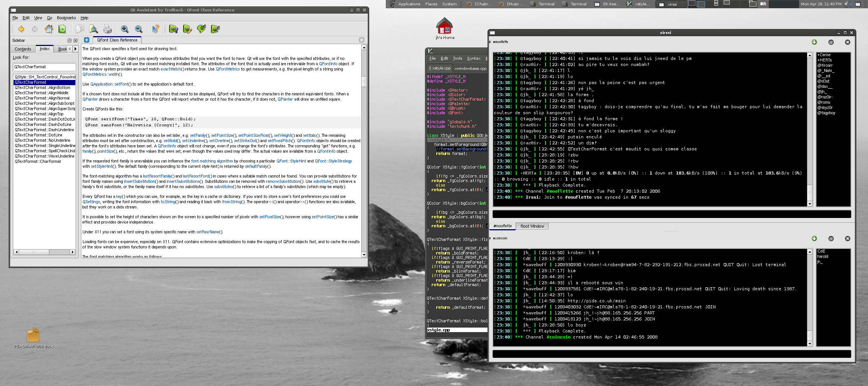This screenshot has height=386, width=868.
Task: Open the Bookmarks menu
Action: (66, 18)
